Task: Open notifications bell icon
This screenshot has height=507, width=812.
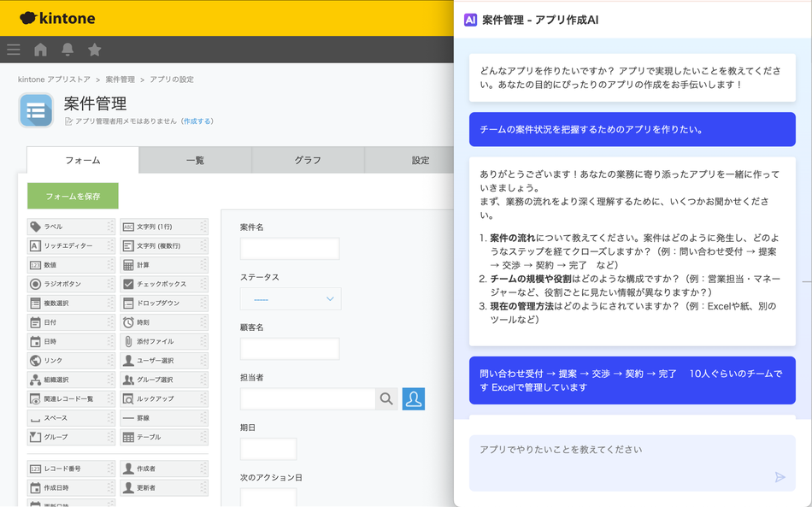Action: (68, 50)
